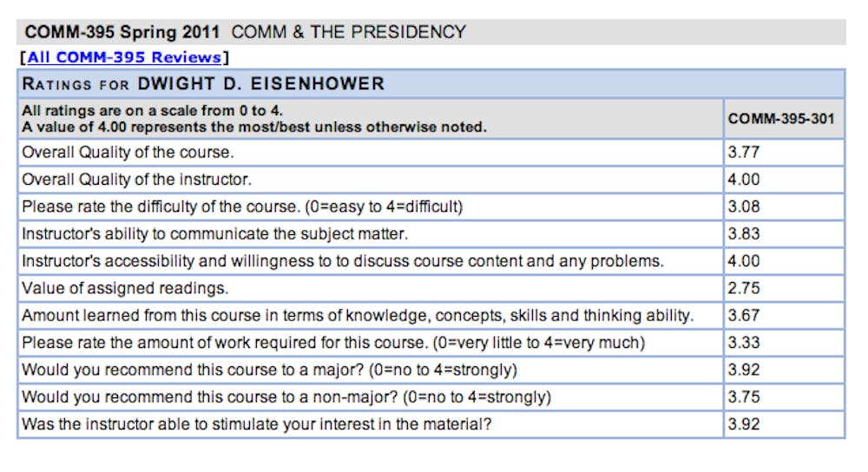Screen dimensions: 868x472
Task: Select the 3.08 difficulty rating value
Action: [743, 206]
